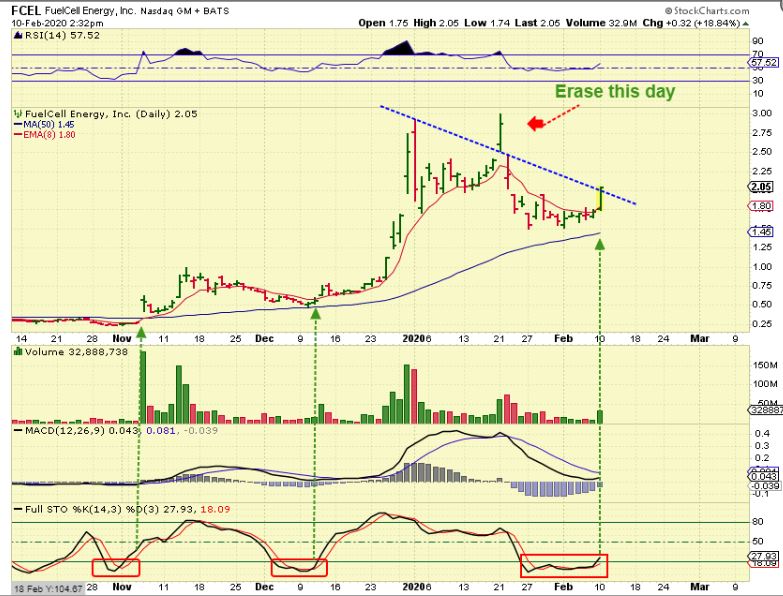Image resolution: width=783 pixels, height=596 pixels.
Task: Click the green up triangle after Chg percentage
Action: 746,23
